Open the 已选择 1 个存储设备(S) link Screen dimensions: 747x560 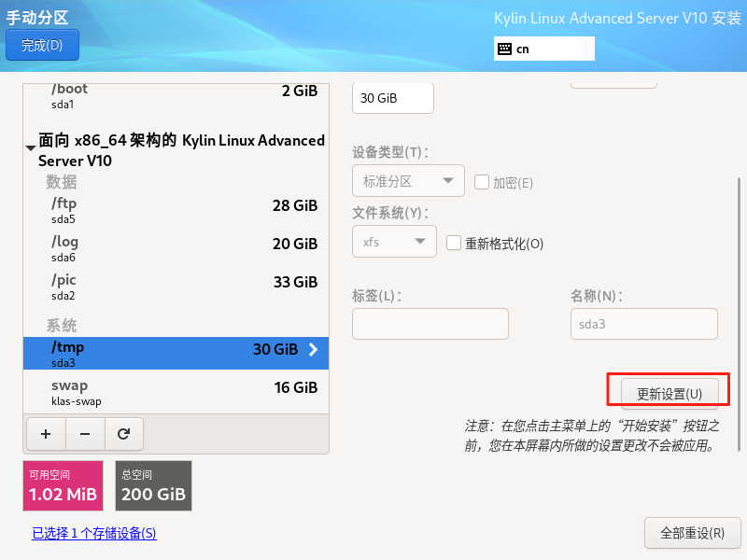(x=94, y=533)
